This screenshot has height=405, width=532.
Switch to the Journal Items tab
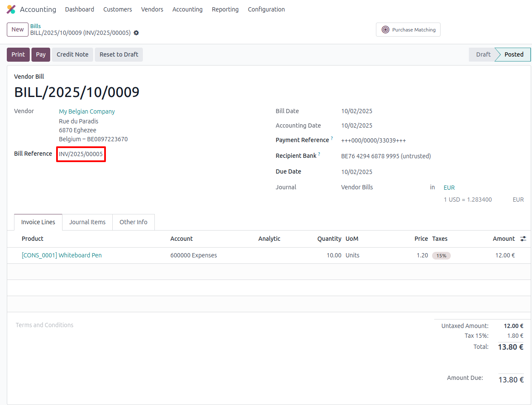(88, 222)
